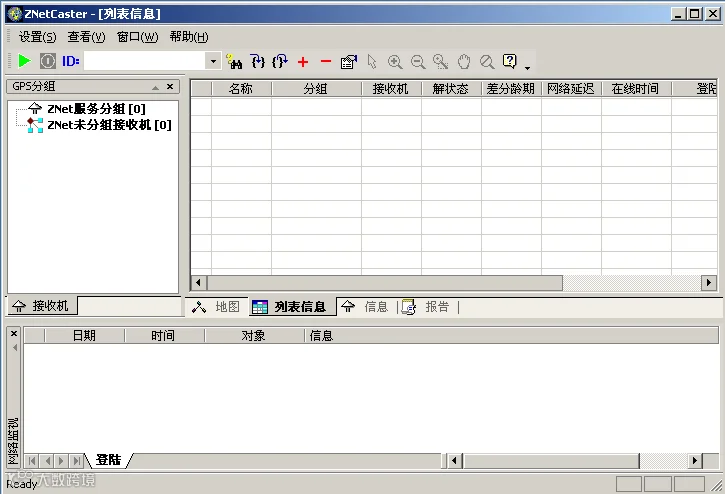Switch to the 报告 tab
725x494 pixels.
pyautogui.click(x=428, y=307)
